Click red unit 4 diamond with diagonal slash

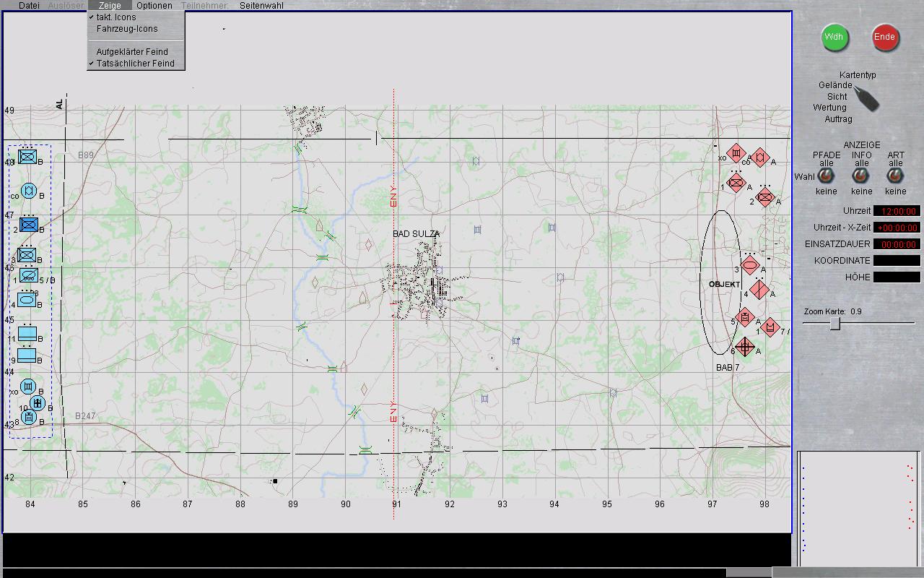pos(759,290)
